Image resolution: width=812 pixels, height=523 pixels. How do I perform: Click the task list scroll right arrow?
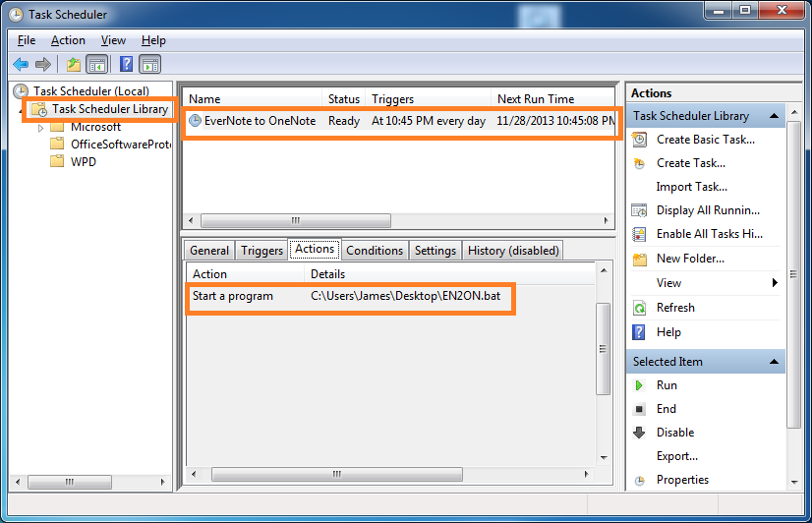point(606,220)
